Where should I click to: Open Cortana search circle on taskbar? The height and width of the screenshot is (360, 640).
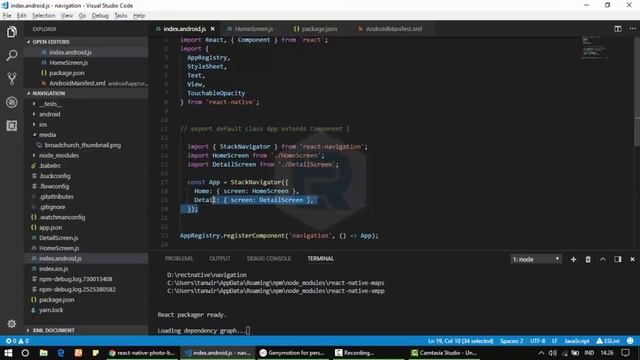pyautogui.click(x=25, y=353)
